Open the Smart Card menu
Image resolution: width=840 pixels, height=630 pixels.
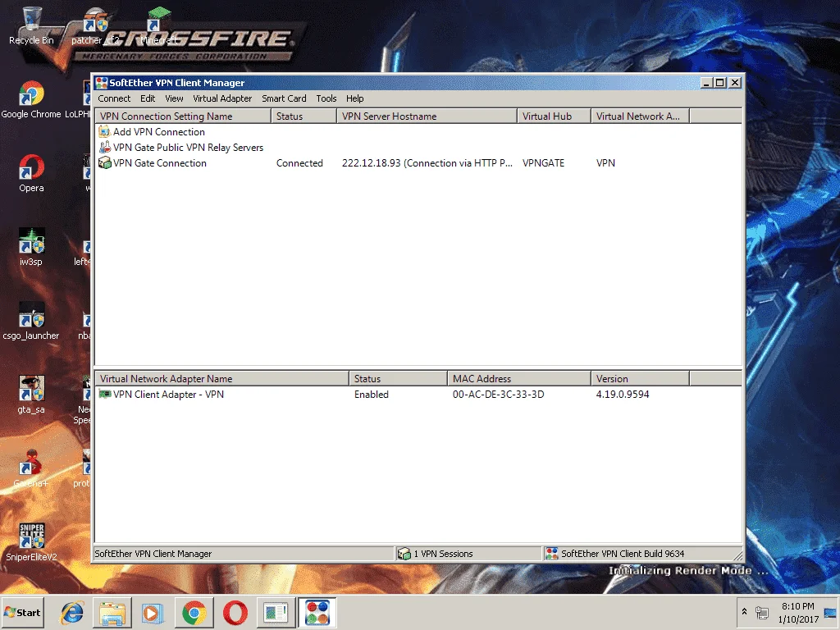284,98
